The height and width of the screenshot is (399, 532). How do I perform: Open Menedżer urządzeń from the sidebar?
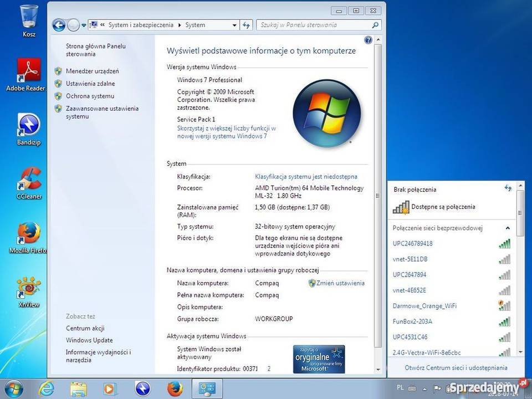point(92,71)
